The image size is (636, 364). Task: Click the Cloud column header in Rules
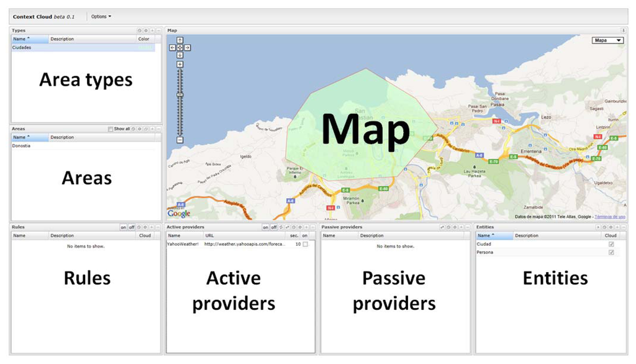(145, 235)
